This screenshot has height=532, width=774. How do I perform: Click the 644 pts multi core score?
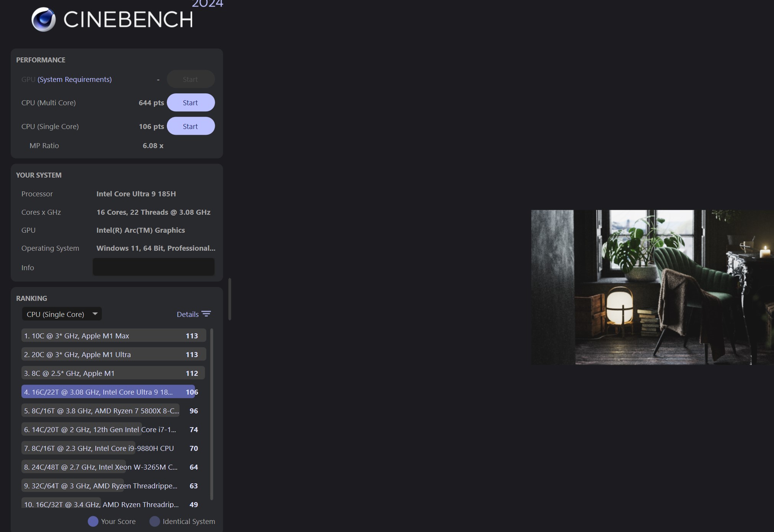pyautogui.click(x=151, y=103)
